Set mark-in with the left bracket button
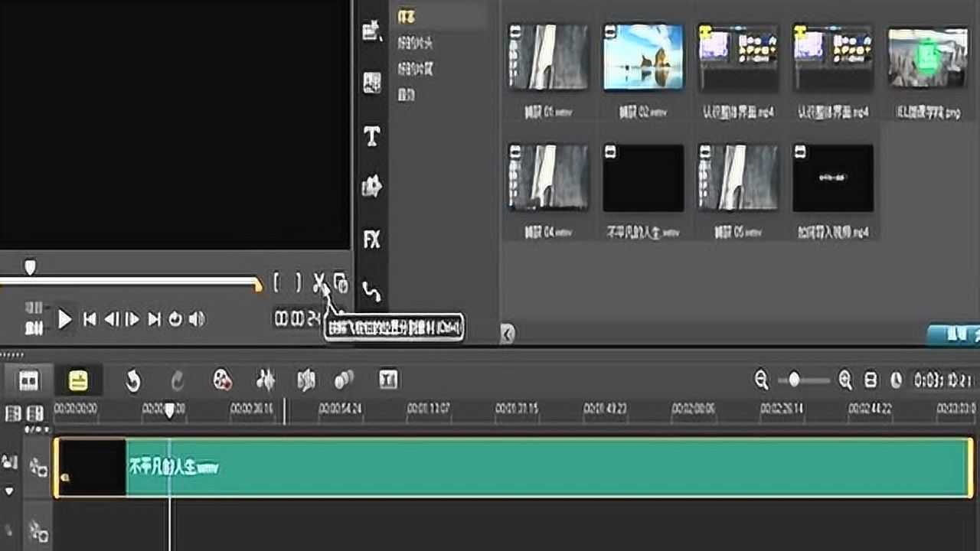The width and height of the screenshot is (980, 551). click(x=276, y=283)
